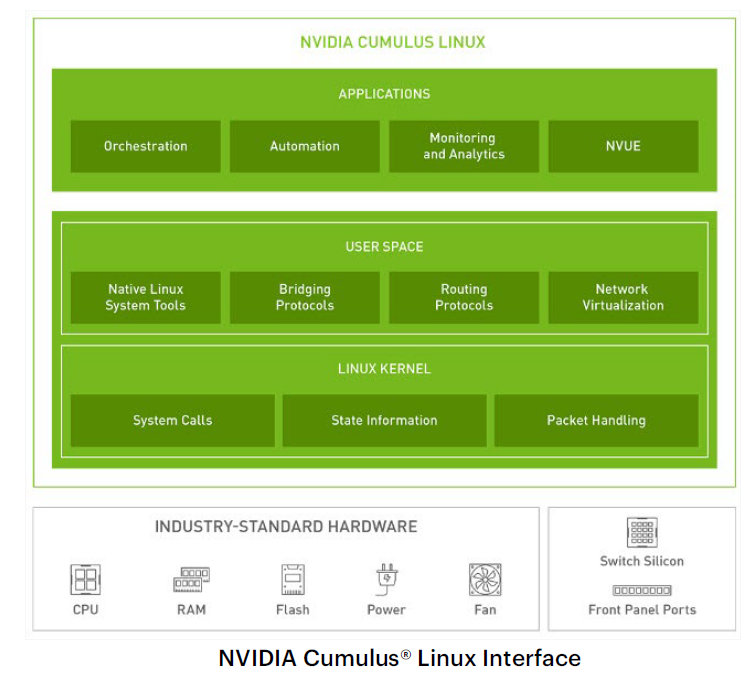Click the Monitoring and Analytics block
The height and width of the screenshot is (678, 756).
463,146
